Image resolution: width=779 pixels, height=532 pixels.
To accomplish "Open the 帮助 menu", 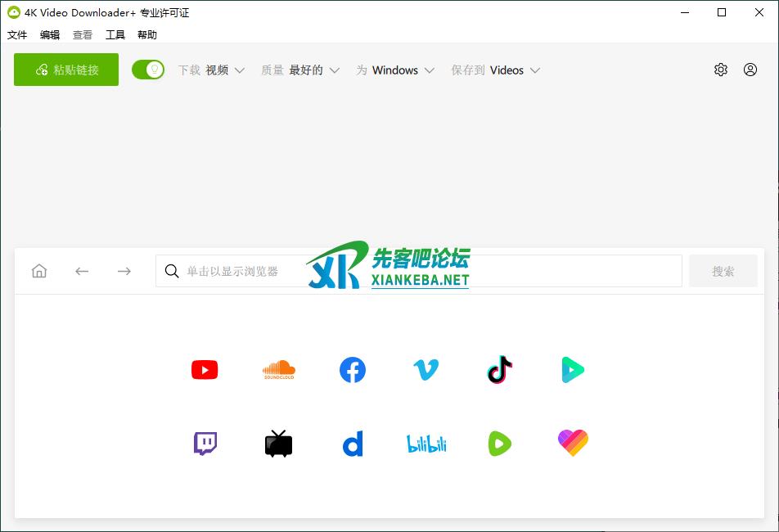I will pos(146,34).
